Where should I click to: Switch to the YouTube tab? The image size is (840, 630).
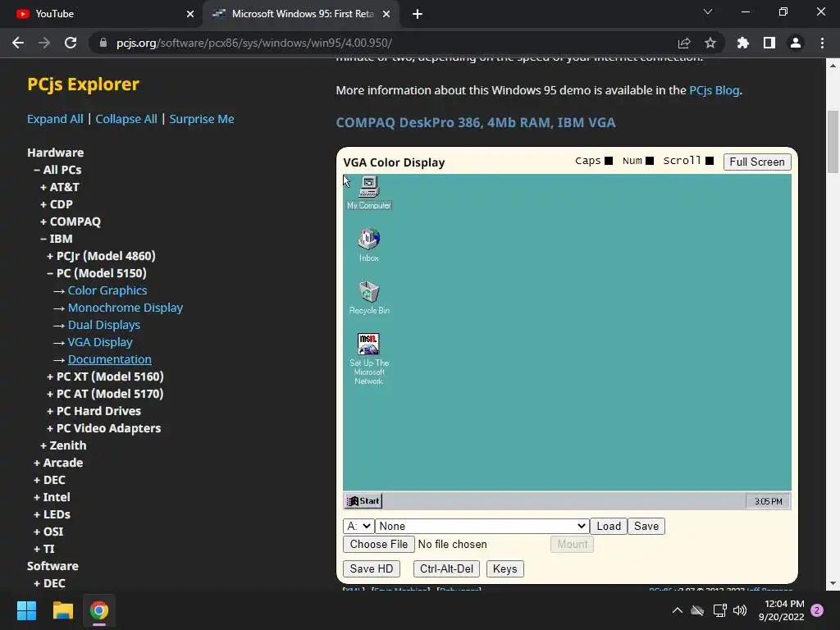(102, 14)
